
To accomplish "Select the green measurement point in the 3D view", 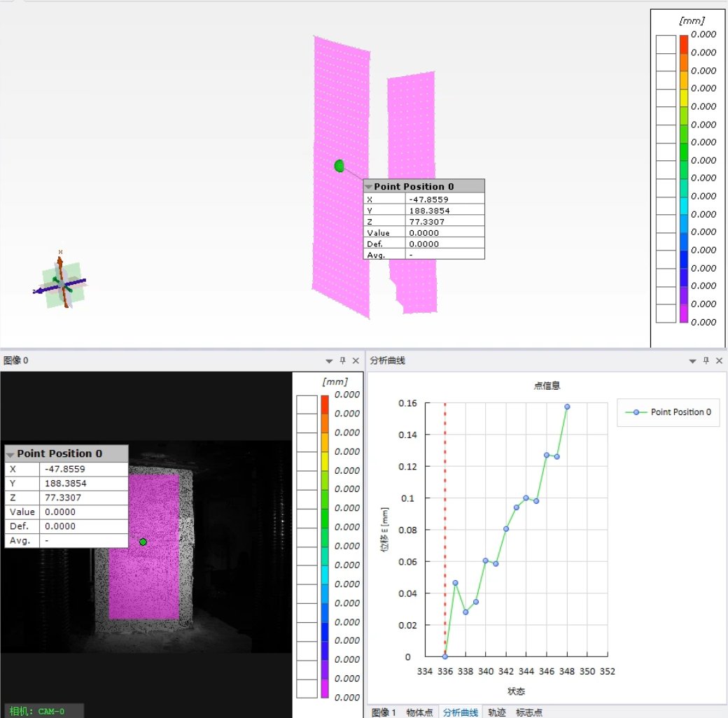I will tap(339, 165).
